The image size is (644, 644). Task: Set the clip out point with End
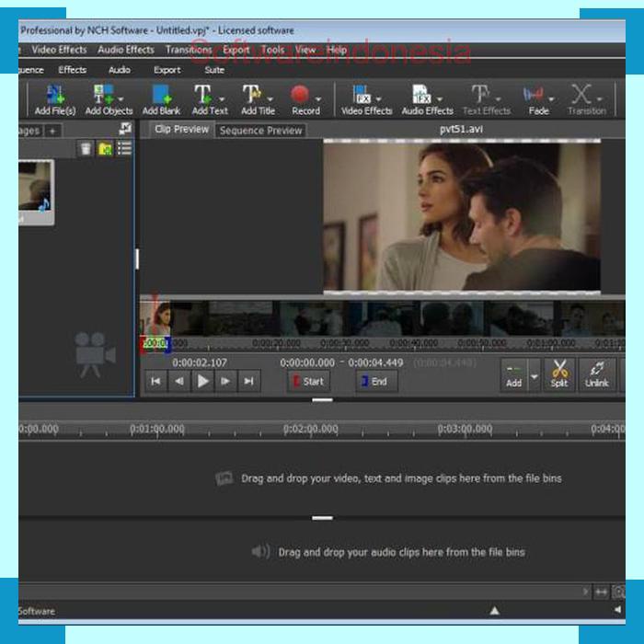pos(375,381)
